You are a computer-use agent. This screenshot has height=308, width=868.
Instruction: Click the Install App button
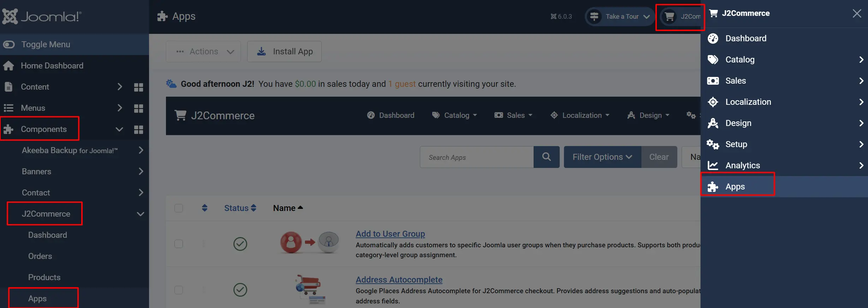pyautogui.click(x=284, y=52)
